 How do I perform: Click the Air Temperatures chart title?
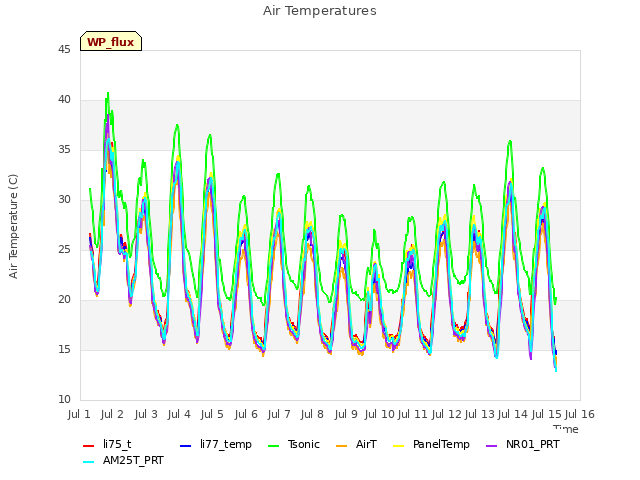pyautogui.click(x=320, y=11)
